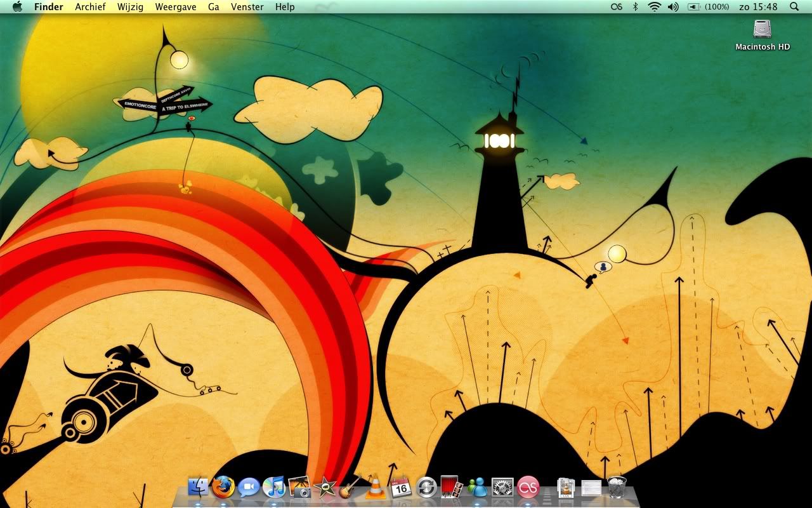Open the battery status (100%) menu
The width and height of the screenshot is (812, 508).
coord(708,7)
